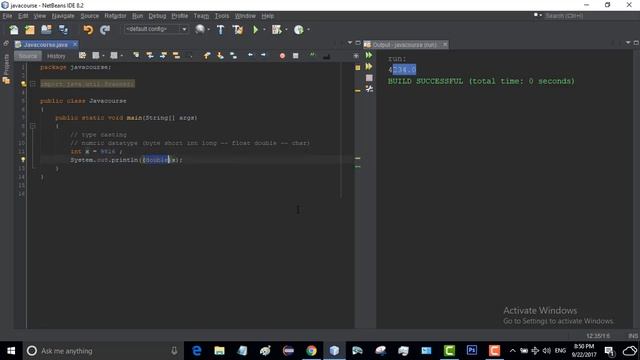Collapse the import fold marker
Viewport: 640px width, 360px height.
point(33,84)
